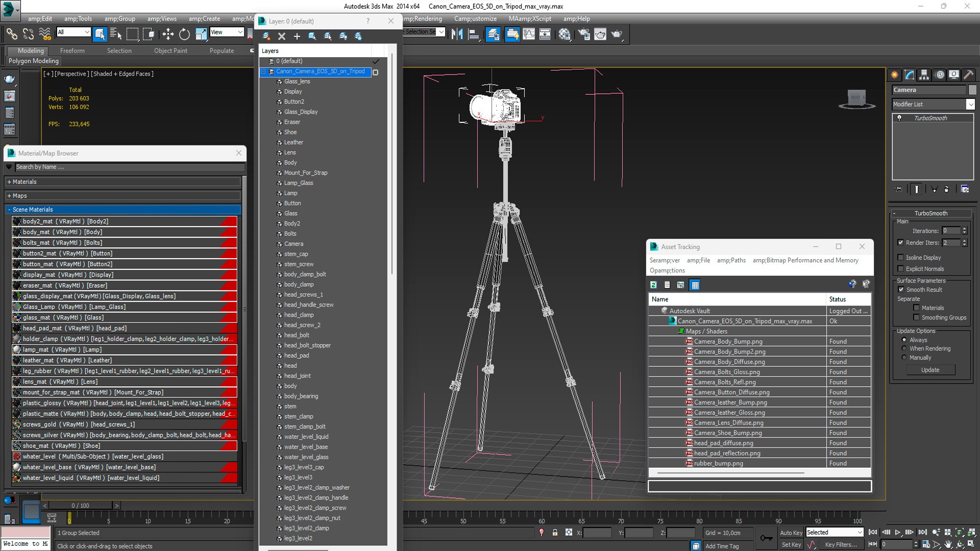Enable Separate by Materials checkbox
The width and height of the screenshot is (980, 551).
(x=917, y=308)
